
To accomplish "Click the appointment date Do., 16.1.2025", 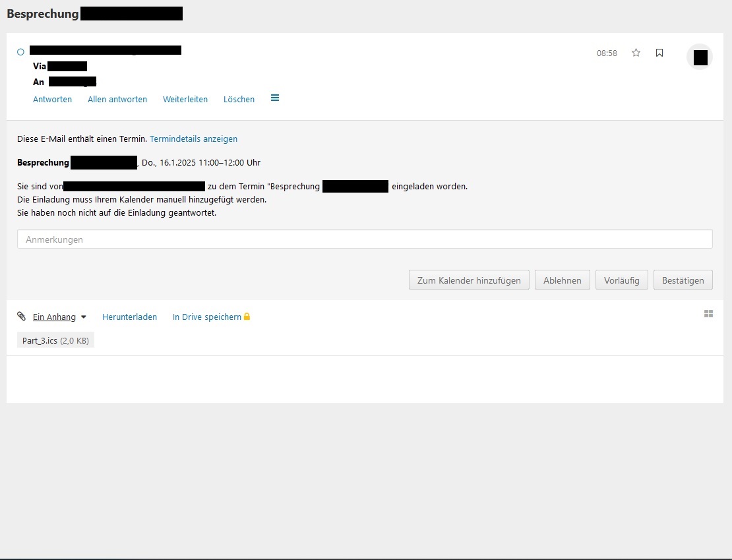I will coord(169,162).
